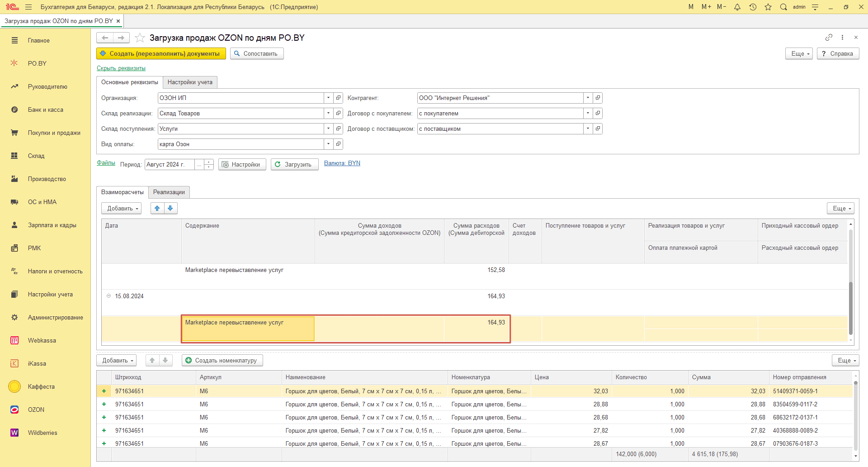Click Создать (перезаполнить) документы button
The image size is (868, 467).
point(161,53)
